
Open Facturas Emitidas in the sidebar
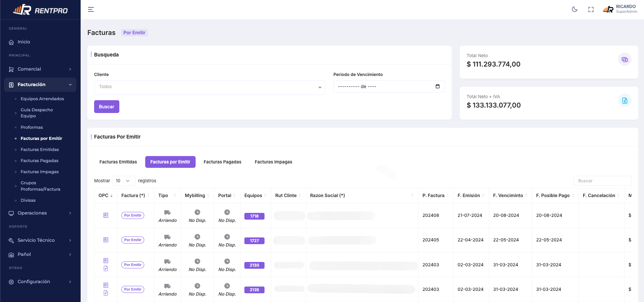(x=40, y=150)
